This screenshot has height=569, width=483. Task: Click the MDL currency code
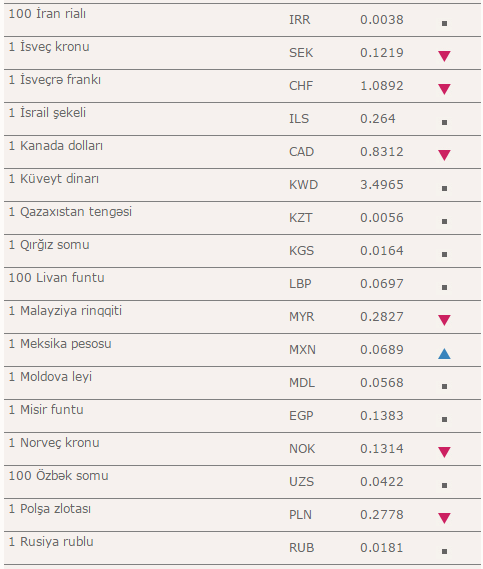click(302, 382)
